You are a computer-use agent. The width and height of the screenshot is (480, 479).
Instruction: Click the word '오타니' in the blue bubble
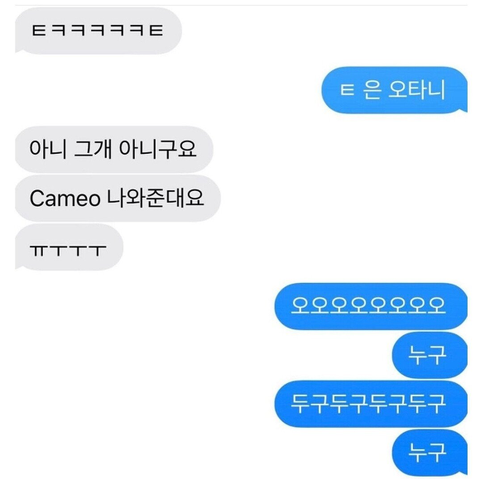coord(417,90)
